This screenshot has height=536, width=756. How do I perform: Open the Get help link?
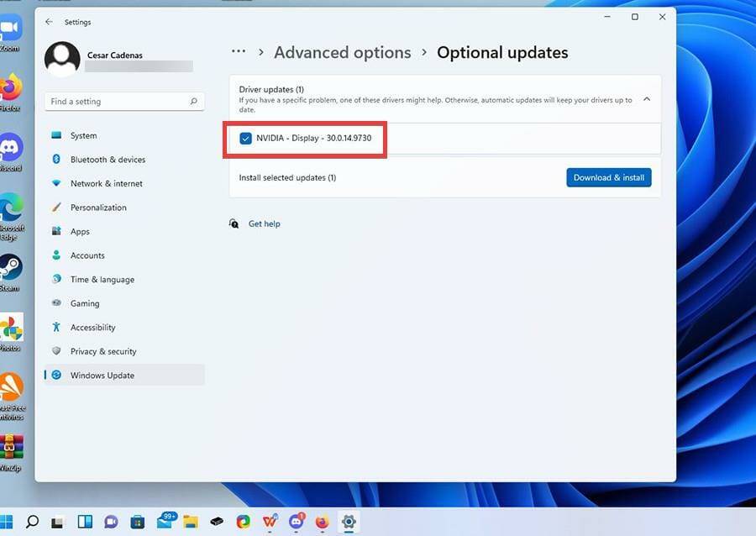pos(265,223)
